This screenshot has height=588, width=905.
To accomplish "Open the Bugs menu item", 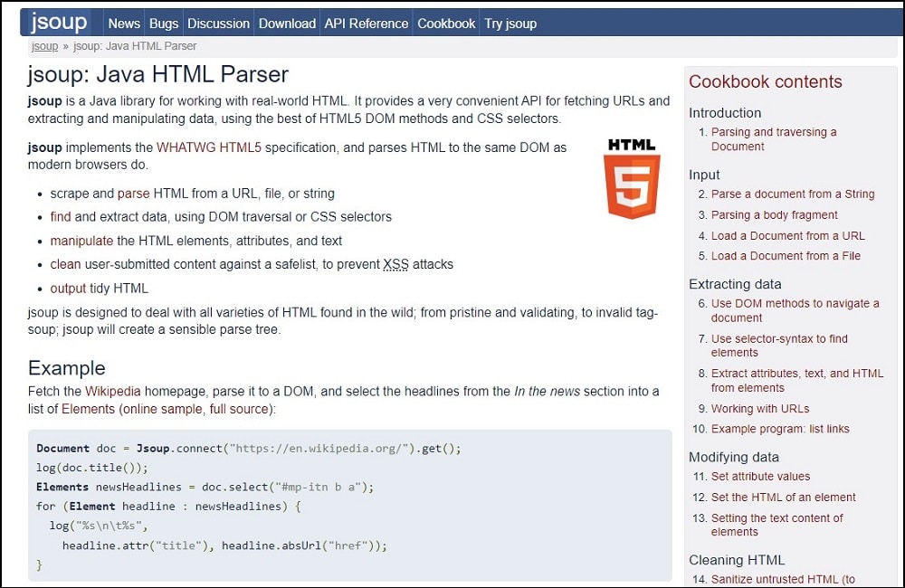I will click(x=164, y=24).
